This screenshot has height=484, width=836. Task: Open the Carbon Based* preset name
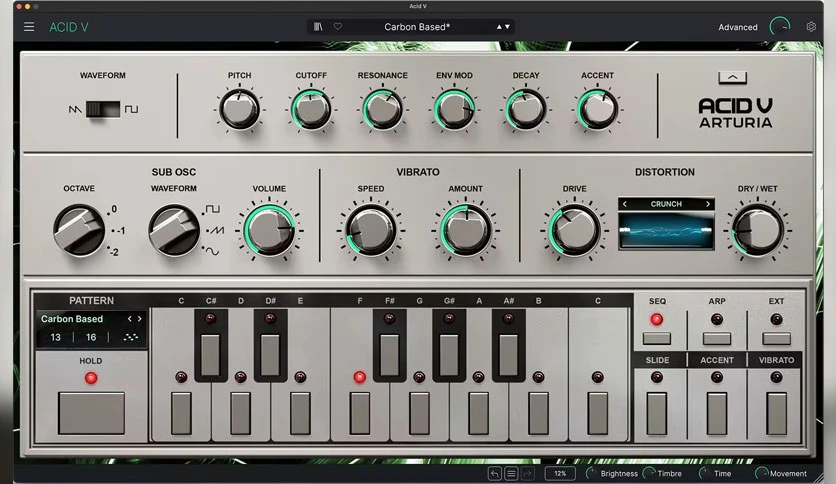coord(417,27)
